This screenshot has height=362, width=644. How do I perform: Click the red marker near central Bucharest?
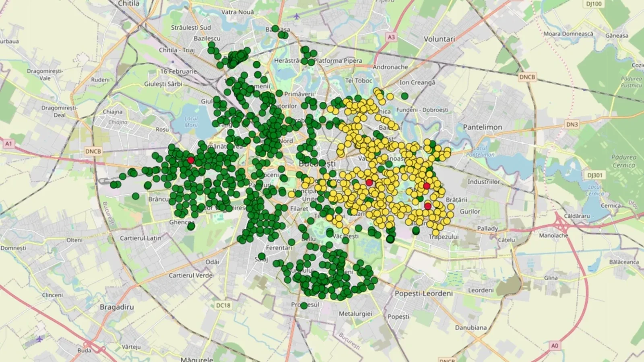click(x=369, y=182)
